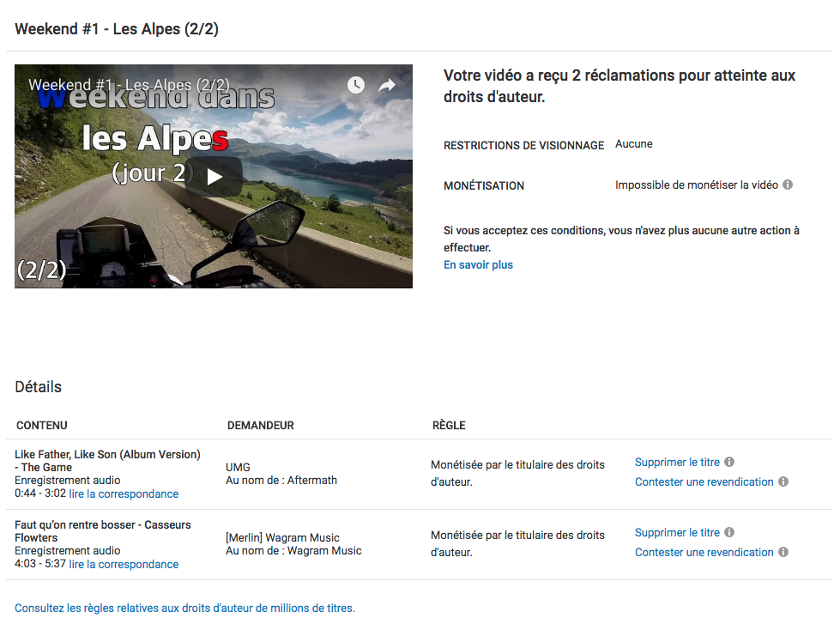This screenshot has width=840, height=630.
Task: Click the 'Détails' section heading
Action: [38, 387]
